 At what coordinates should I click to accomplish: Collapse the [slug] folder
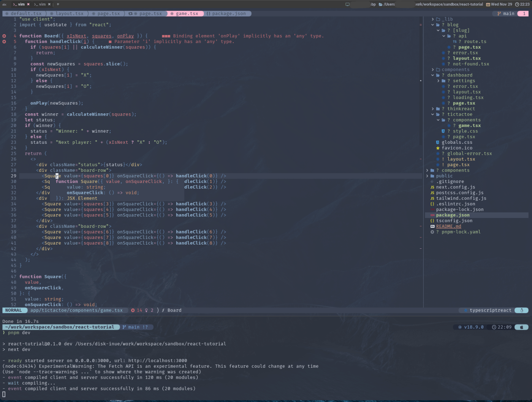pyautogui.click(x=438, y=30)
